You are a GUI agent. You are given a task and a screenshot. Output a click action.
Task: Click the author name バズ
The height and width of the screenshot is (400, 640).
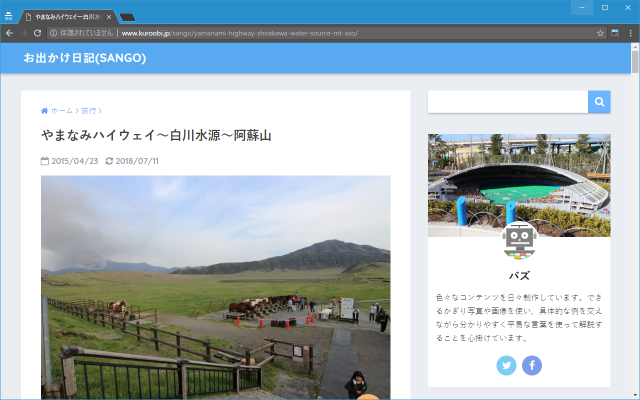click(519, 276)
